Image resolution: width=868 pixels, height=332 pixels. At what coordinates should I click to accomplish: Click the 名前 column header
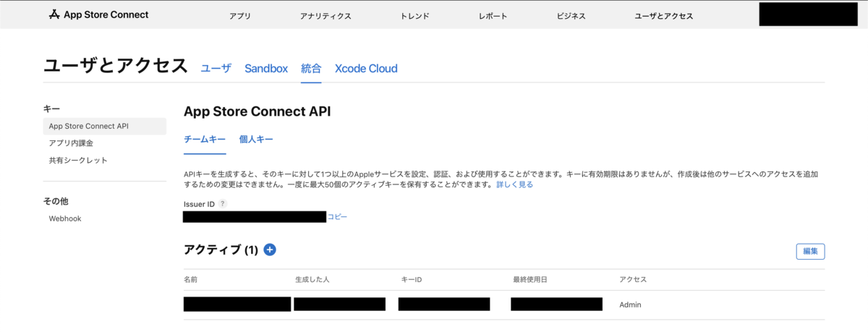click(191, 279)
